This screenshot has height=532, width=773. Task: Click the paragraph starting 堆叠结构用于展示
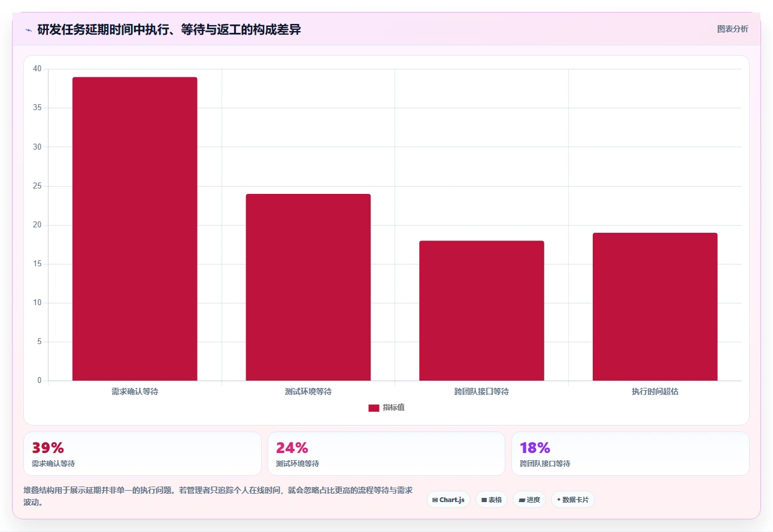click(x=218, y=496)
